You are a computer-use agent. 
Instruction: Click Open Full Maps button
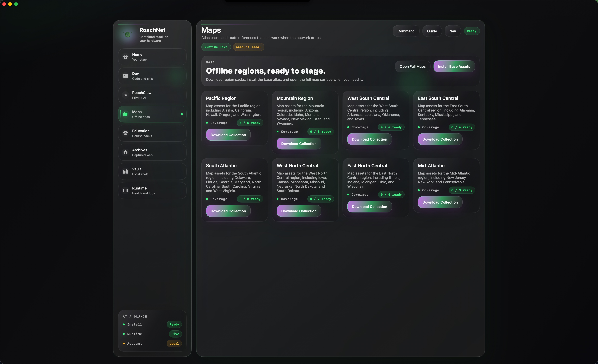[412, 66]
